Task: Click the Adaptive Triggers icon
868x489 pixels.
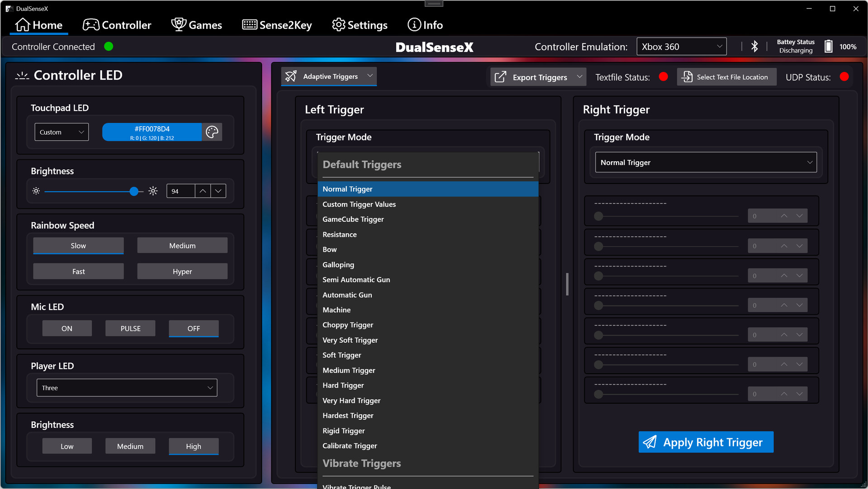Action: 291,77
